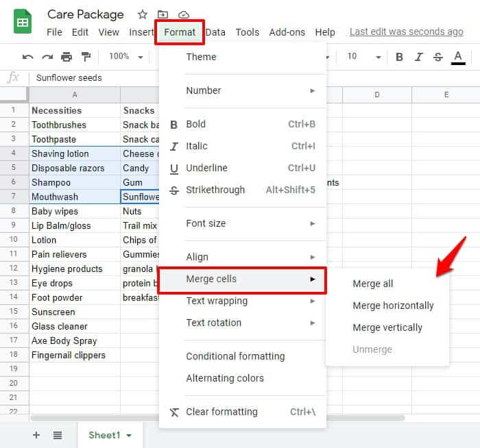Open the all sheets list icon
The width and height of the screenshot is (480, 448).
point(58,435)
